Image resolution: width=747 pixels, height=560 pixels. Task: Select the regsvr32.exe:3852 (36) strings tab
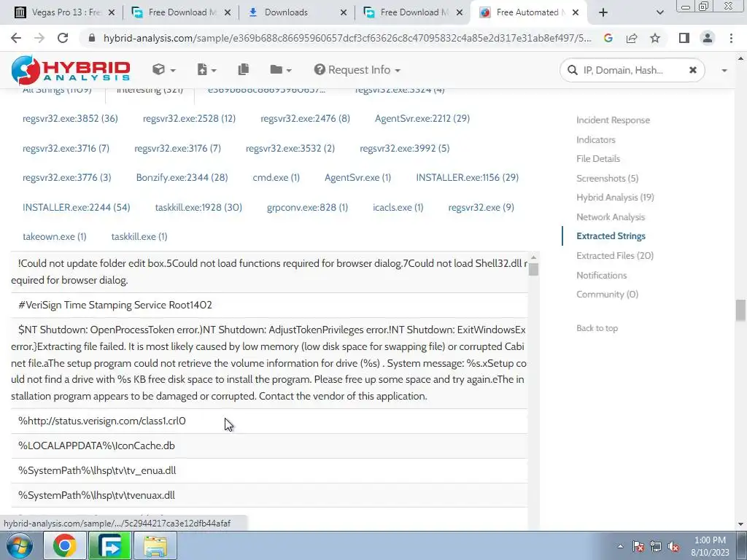pyautogui.click(x=70, y=119)
